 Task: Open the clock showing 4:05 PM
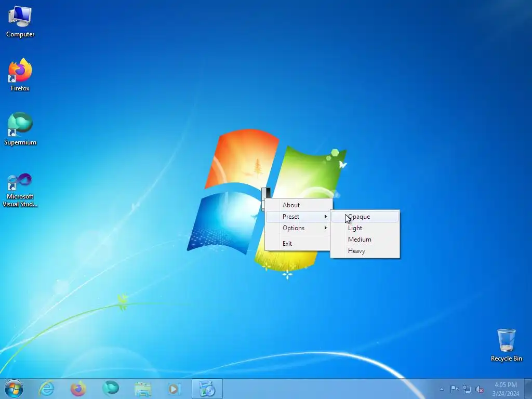(506, 389)
